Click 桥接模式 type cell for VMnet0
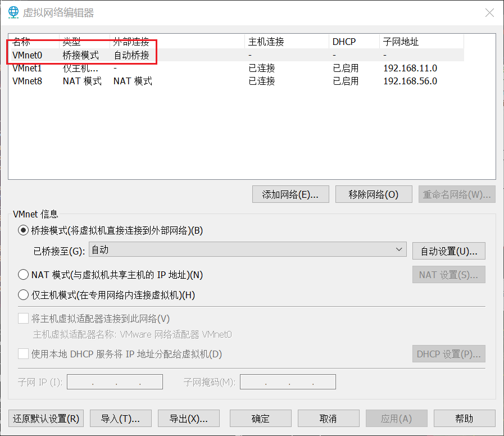This screenshot has height=436, width=504. click(81, 55)
